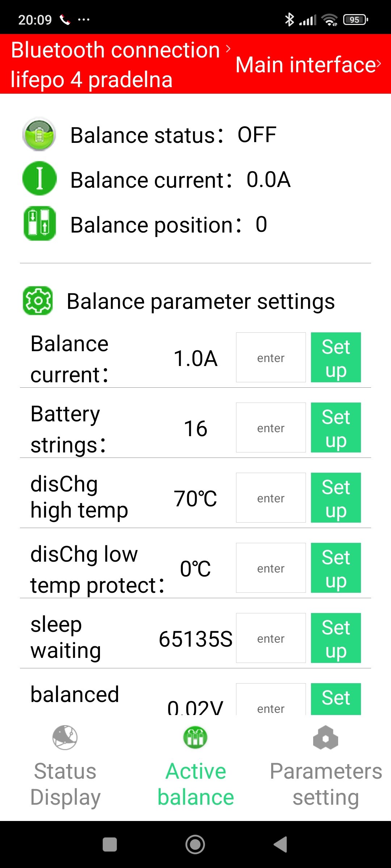The height and width of the screenshot is (868, 391).
Task: Go to Main interface via chevron
Action: [378, 64]
